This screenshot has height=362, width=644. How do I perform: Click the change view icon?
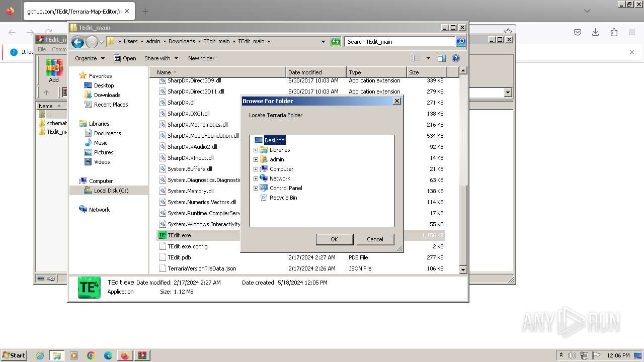416,58
